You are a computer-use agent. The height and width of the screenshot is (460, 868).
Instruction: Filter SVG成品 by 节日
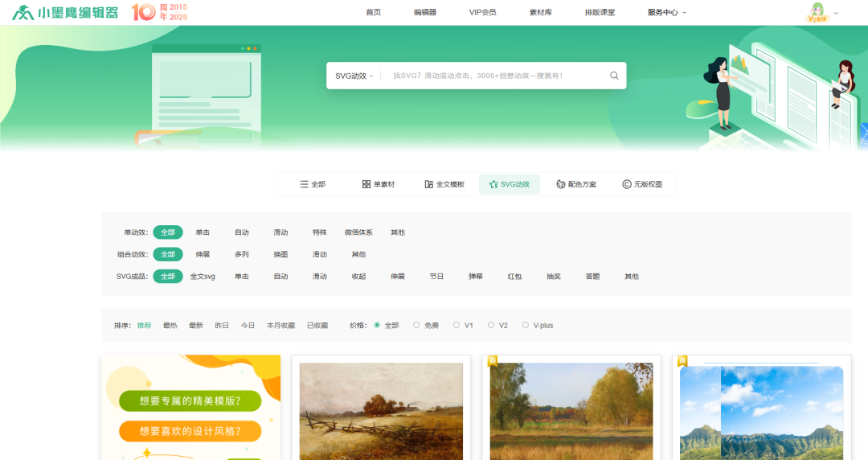436,276
